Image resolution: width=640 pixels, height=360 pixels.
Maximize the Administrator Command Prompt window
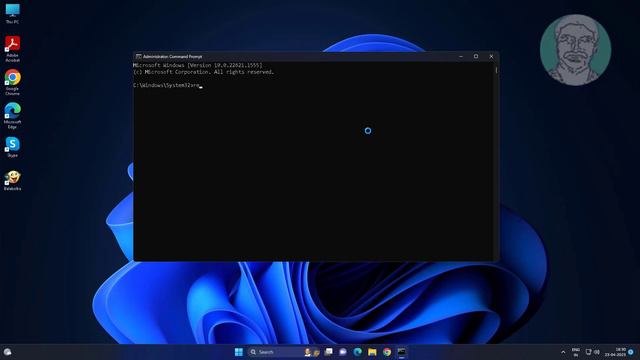pos(476,56)
